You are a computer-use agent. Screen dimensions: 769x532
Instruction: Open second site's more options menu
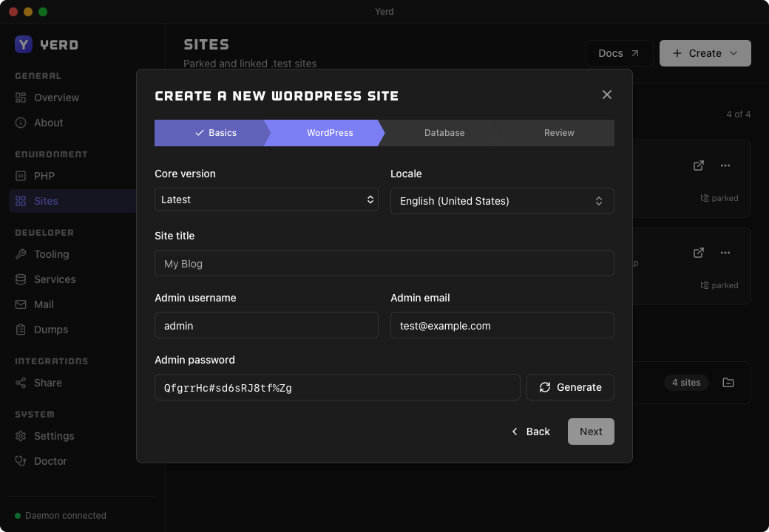(x=725, y=253)
